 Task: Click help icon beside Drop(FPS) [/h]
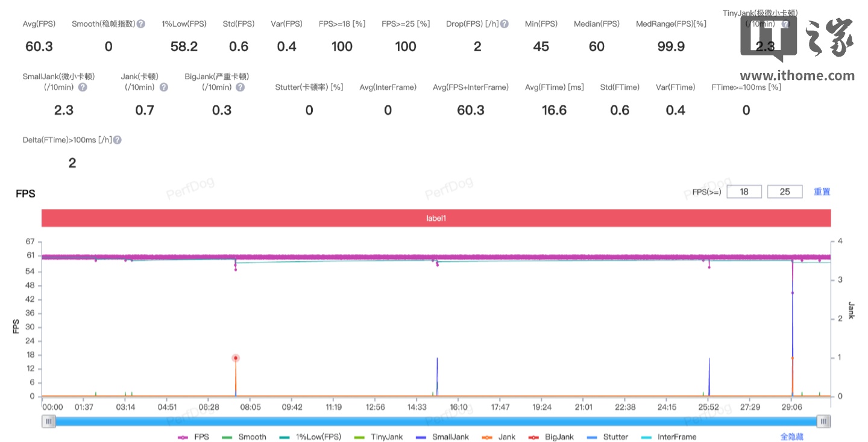(505, 24)
